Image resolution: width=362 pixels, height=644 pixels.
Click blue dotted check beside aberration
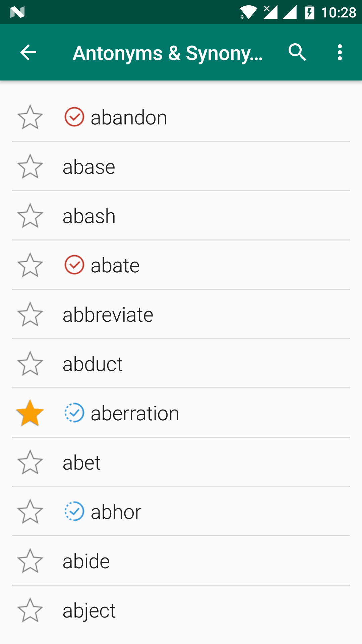coord(74,413)
